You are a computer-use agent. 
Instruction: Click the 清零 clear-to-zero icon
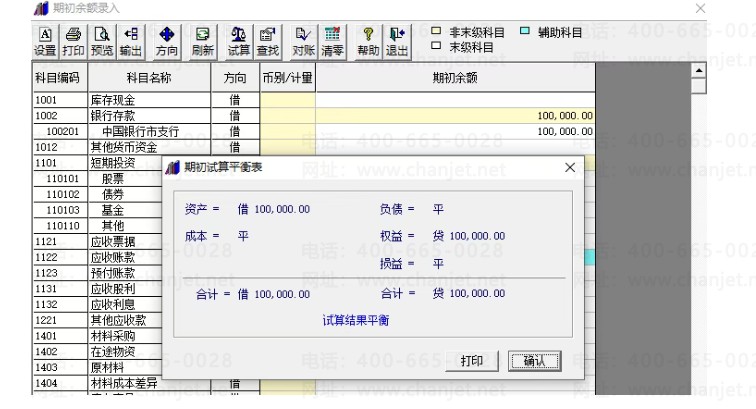coord(332,42)
